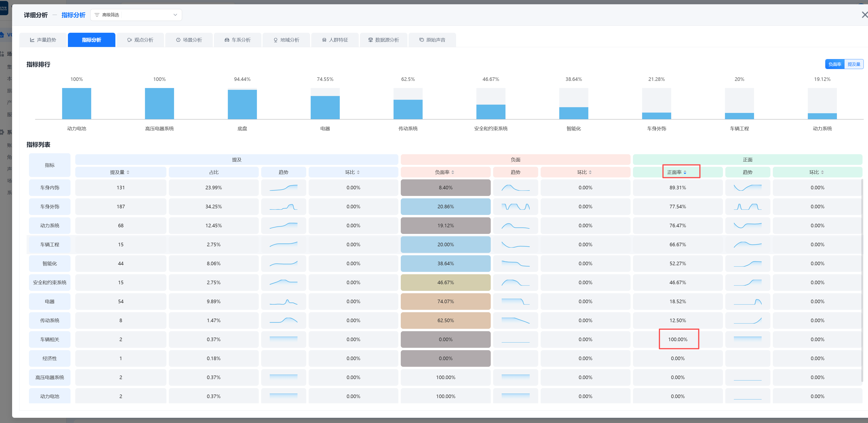Click the 人群特征 people icon
Image resolution: width=868 pixels, height=423 pixels.
pos(324,40)
